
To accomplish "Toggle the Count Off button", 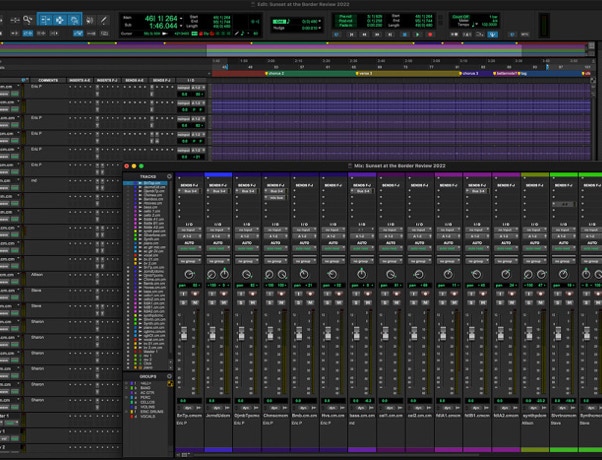I will coord(460,17).
